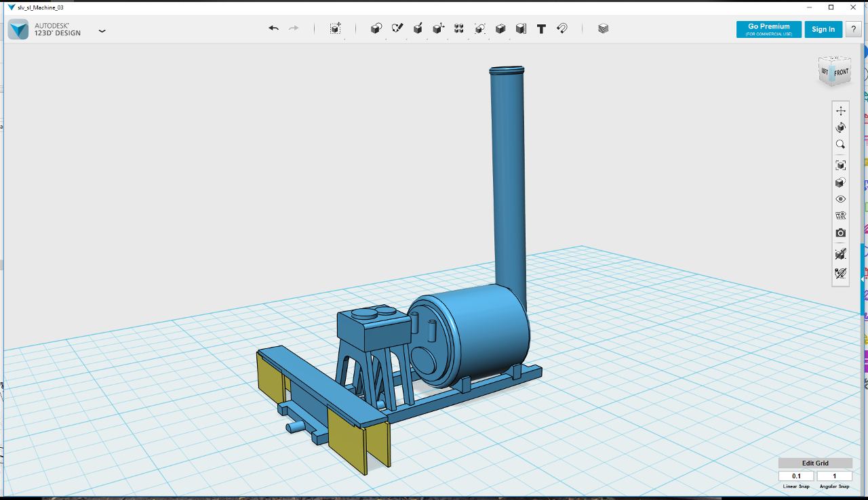Click the slv_sl_Machine_03 window title
Image resolution: width=868 pixels, height=500 pixels.
click(40, 7)
